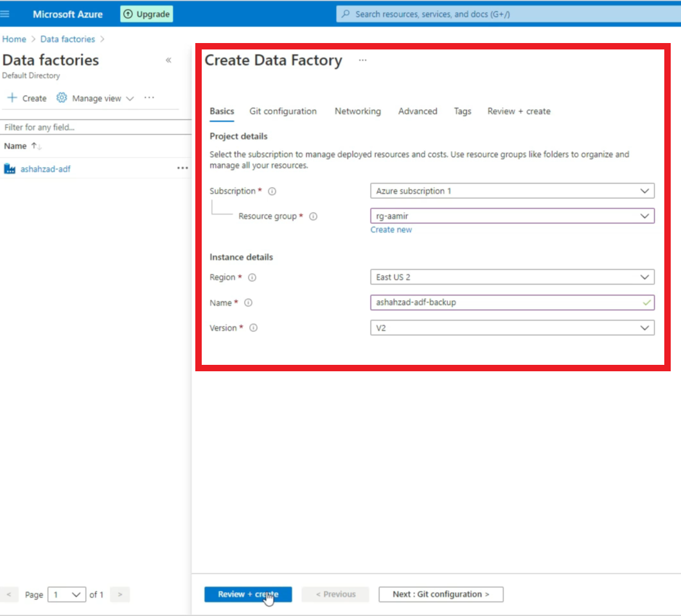This screenshot has width=681, height=616.
Task: Click the ashahzad-adf factory icon
Action: point(10,168)
